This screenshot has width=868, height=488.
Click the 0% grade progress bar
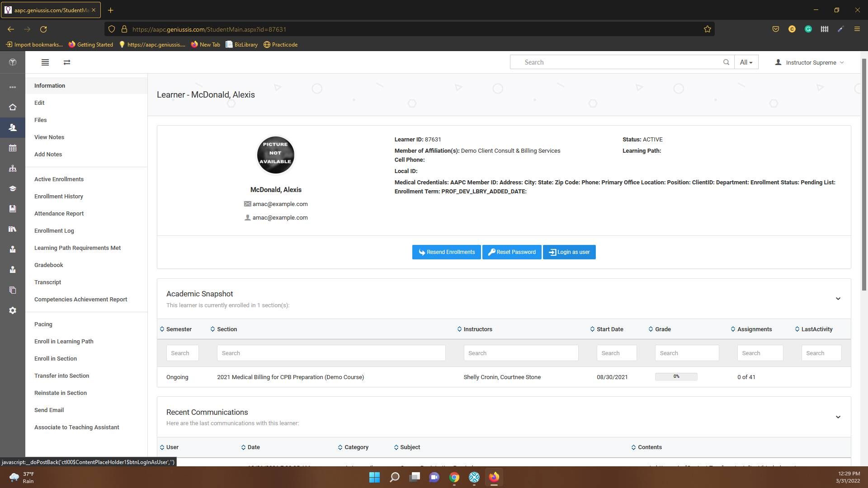pyautogui.click(x=676, y=377)
